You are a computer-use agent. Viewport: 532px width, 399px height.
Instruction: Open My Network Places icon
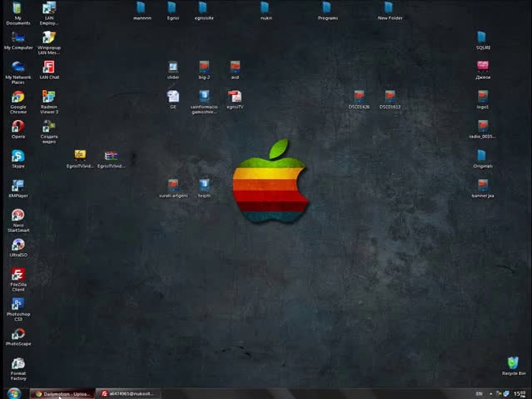point(18,72)
